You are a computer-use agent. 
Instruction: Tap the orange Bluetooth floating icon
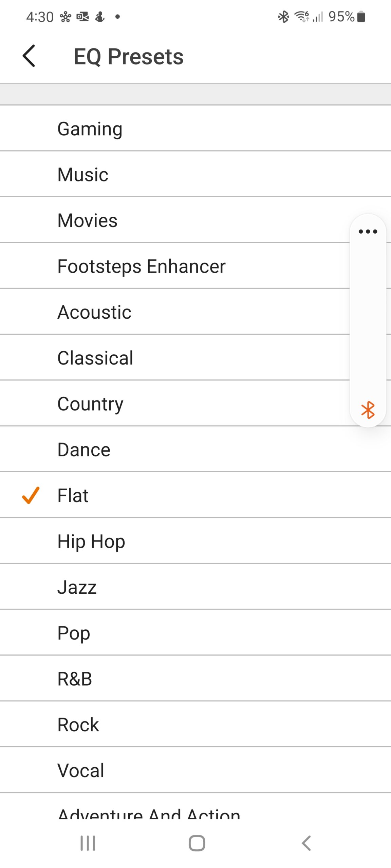pyautogui.click(x=368, y=410)
